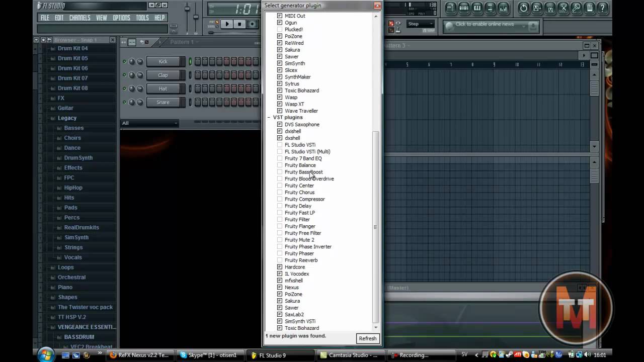The height and width of the screenshot is (362, 644).
Task: Open the project info document icon
Action: (590, 8)
